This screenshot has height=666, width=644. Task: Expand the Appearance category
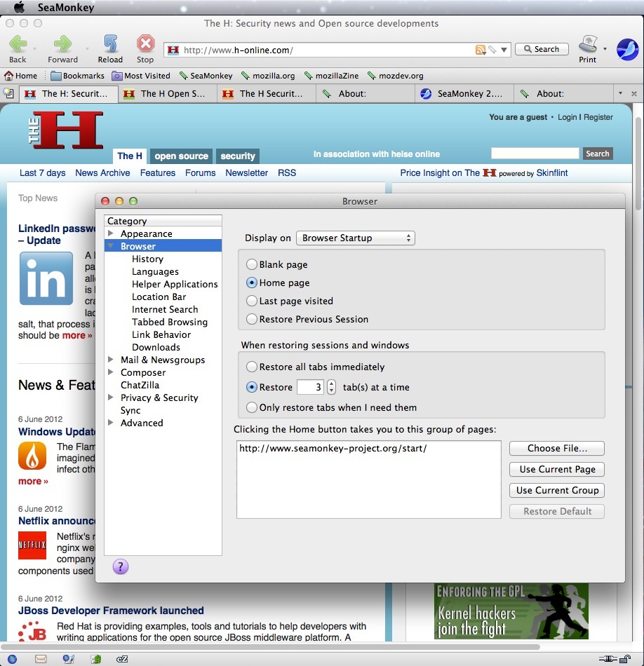pos(111,233)
